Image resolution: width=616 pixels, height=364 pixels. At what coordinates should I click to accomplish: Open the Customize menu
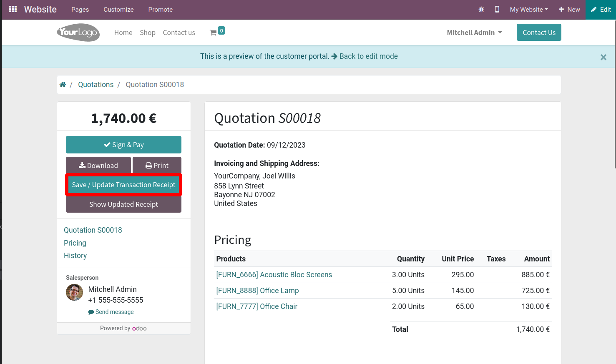(x=118, y=9)
